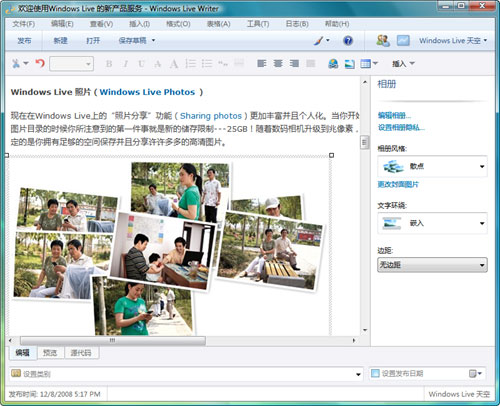Open the 设置发布日期 date field

[x=427, y=373]
